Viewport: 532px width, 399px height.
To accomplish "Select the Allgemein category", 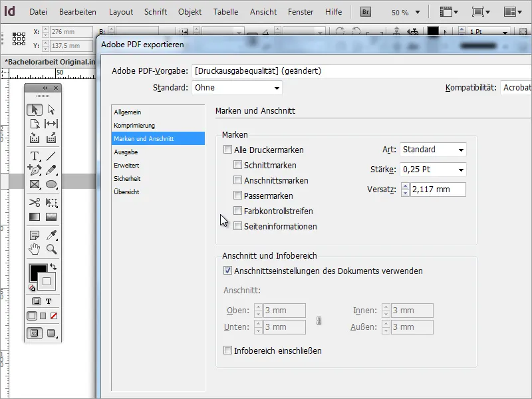I will (158, 112).
